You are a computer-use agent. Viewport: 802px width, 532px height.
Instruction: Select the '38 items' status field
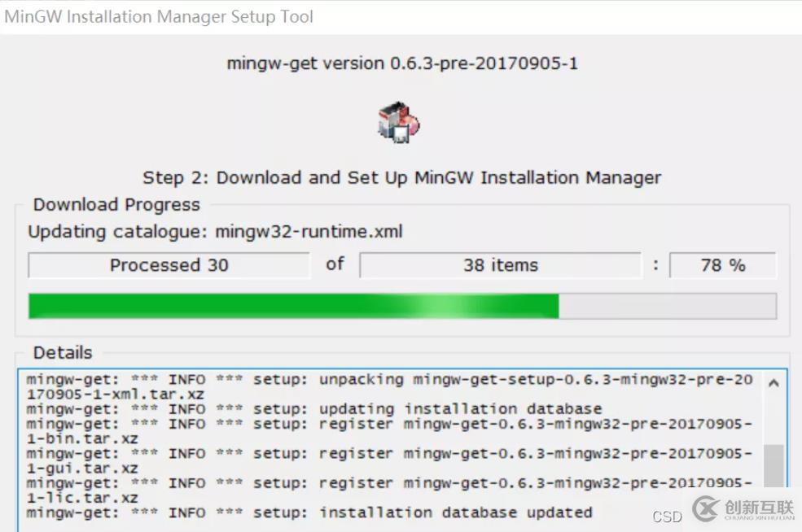[x=500, y=265]
